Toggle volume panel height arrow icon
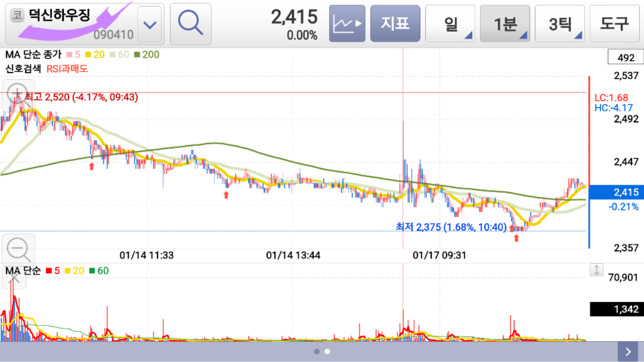The width and height of the screenshot is (644, 362). pos(596,270)
